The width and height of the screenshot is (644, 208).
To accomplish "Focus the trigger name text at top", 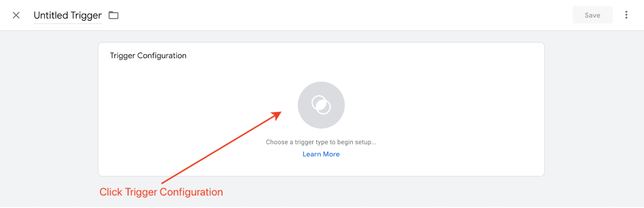I will [x=68, y=15].
